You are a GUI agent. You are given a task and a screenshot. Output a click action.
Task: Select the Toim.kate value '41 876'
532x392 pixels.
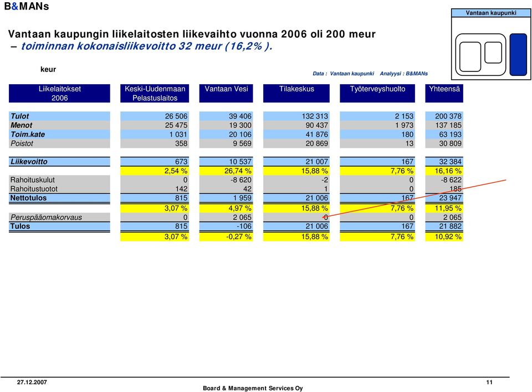click(x=317, y=135)
